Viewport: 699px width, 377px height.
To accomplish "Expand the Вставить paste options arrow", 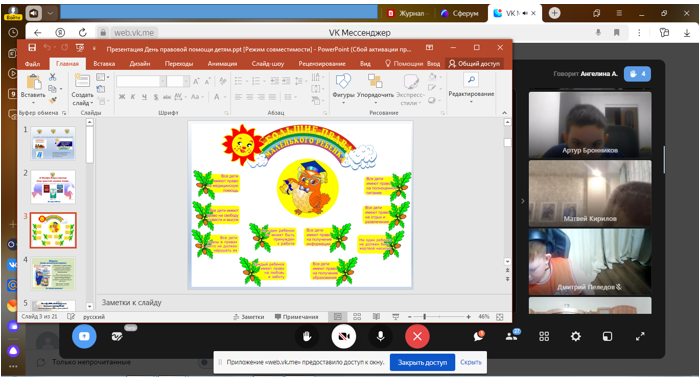I will pyautogui.click(x=33, y=102).
